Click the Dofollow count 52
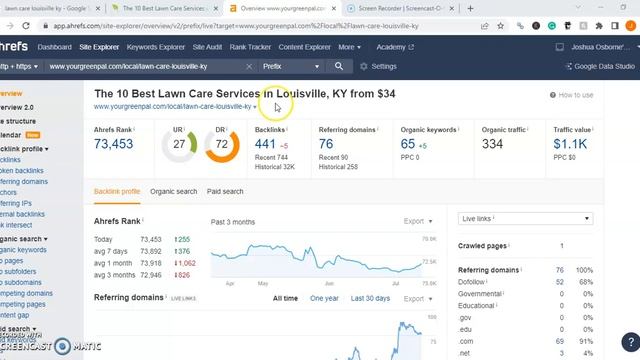Viewport: 640px width, 360px height. [x=560, y=282]
